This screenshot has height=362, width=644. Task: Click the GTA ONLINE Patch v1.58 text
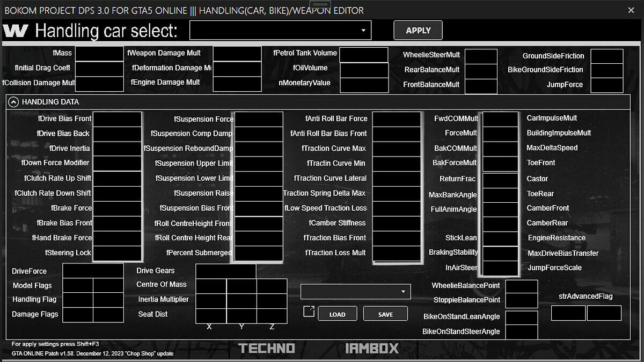[x=93, y=353]
